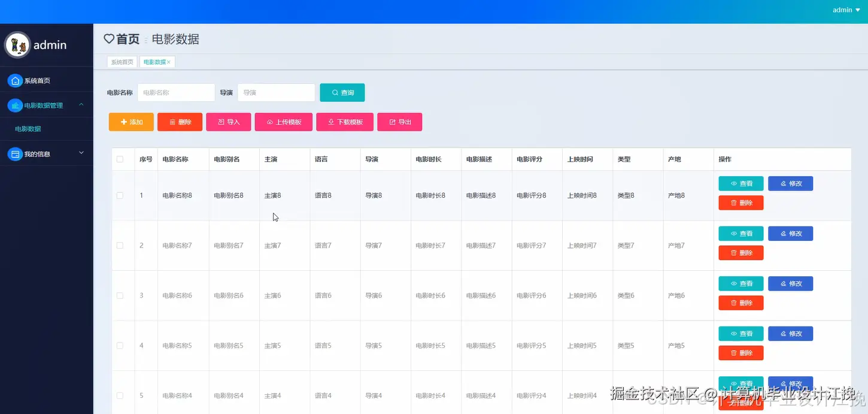This screenshot has height=414, width=868.
Task: Check the row with 电影名称5
Action: [120, 346]
